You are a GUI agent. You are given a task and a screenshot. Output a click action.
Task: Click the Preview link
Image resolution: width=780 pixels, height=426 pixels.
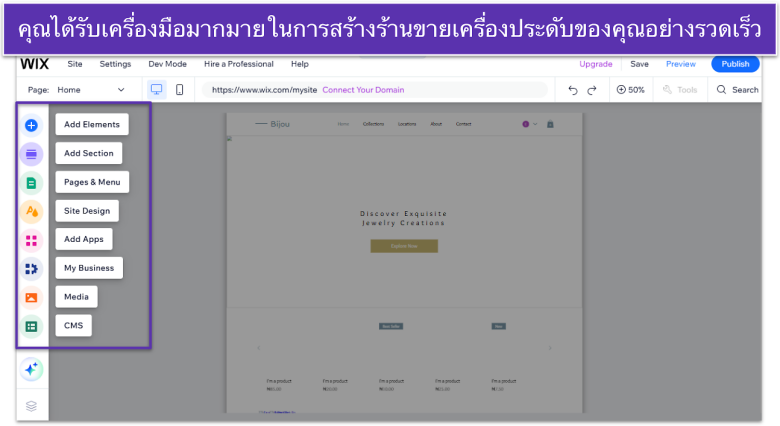click(x=681, y=64)
